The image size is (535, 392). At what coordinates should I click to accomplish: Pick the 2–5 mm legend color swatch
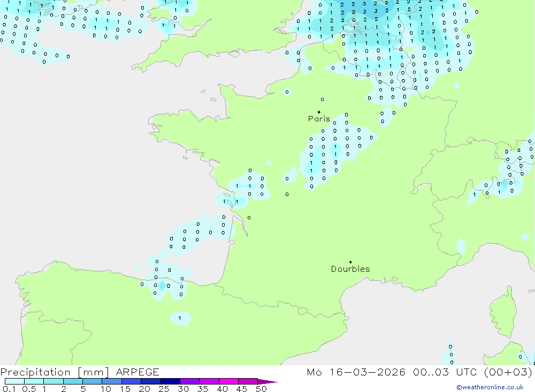pyautogui.click(x=73, y=381)
